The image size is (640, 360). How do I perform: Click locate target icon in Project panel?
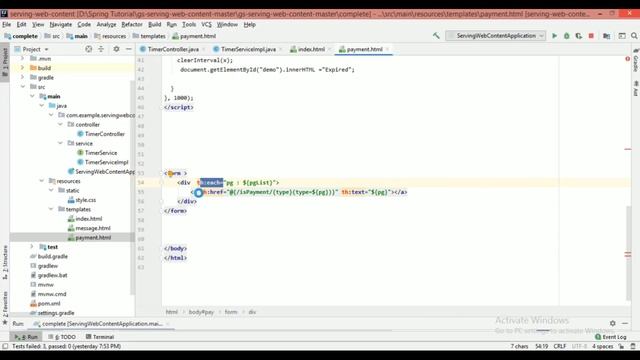(x=89, y=49)
